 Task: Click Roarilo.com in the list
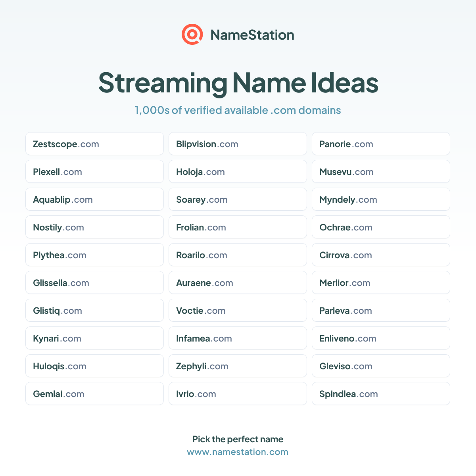click(x=238, y=255)
